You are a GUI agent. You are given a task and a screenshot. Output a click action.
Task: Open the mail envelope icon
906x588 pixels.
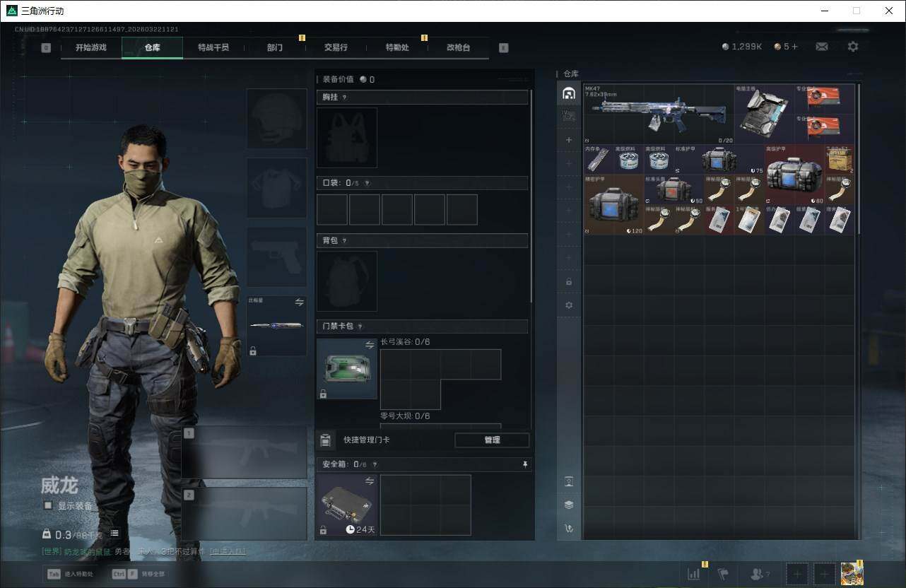(x=821, y=47)
